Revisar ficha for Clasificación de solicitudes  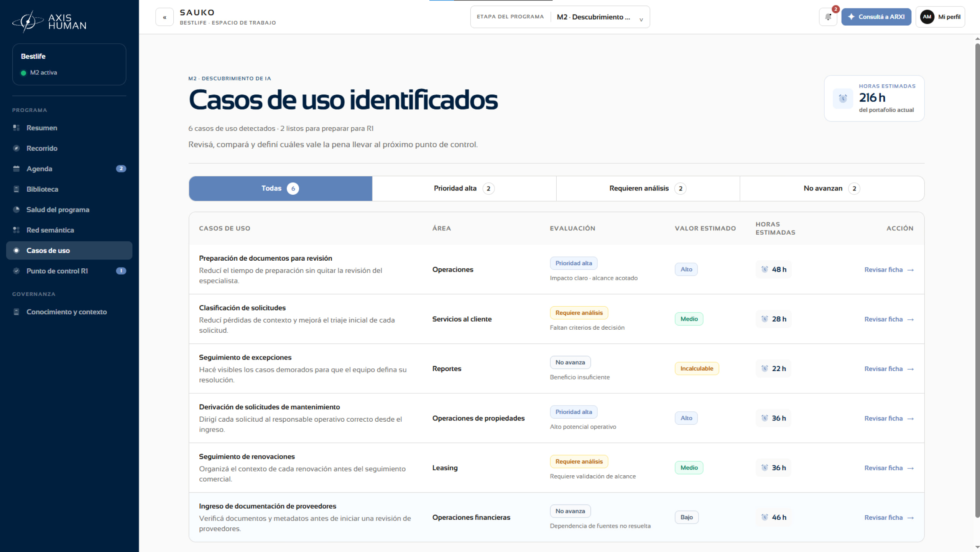[889, 319]
